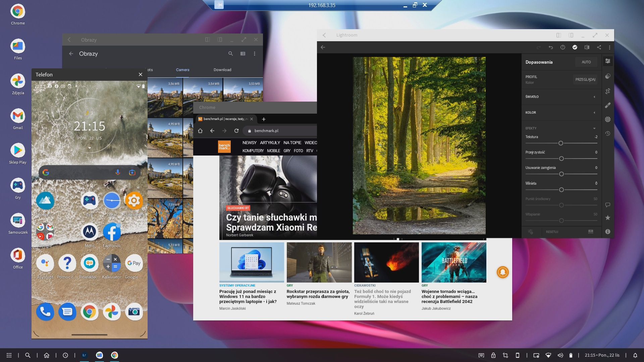Click RESETUJ in Lightroom panel
This screenshot has height=362, width=644.
[552, 232]
